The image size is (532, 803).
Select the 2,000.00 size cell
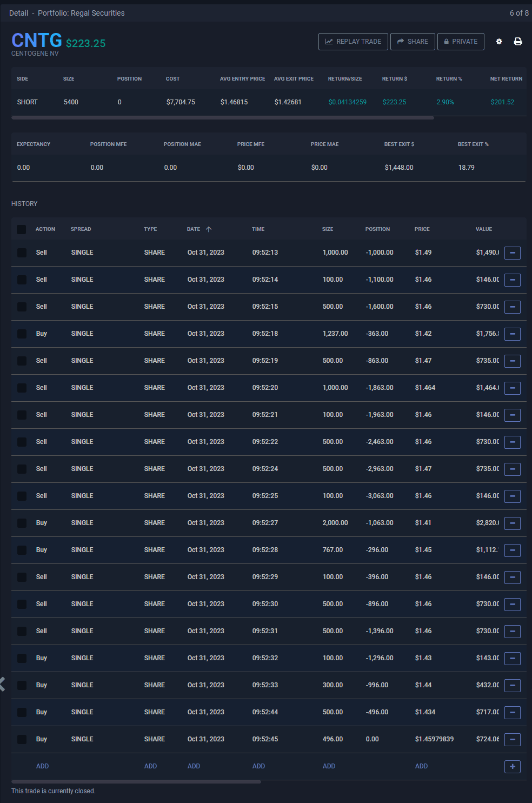pyautogui.click(x=335, y=523)
